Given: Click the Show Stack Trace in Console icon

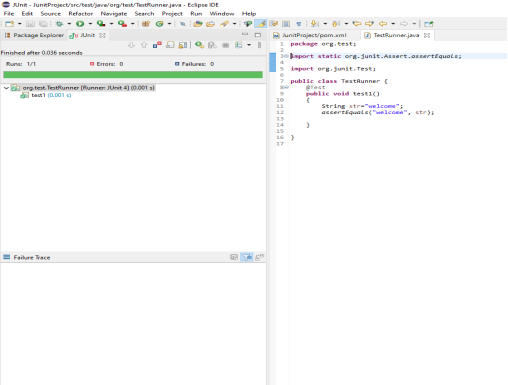Looking at the screenshot, I should (234, 257).
